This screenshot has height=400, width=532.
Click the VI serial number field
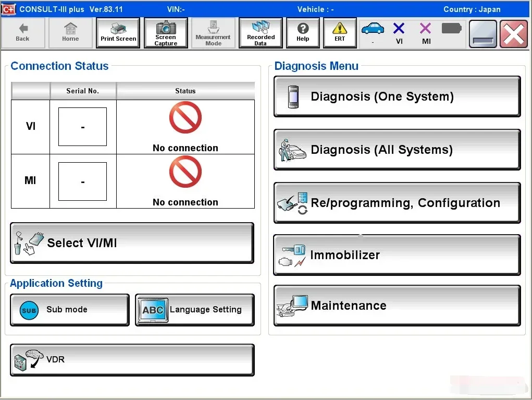(82, 127)
